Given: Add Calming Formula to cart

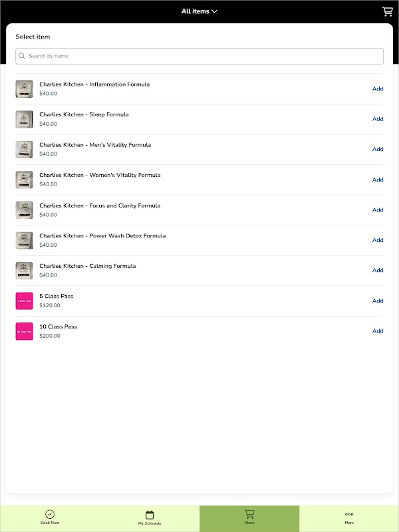Looking at the screenshot, I should click(x=378, y=271).
